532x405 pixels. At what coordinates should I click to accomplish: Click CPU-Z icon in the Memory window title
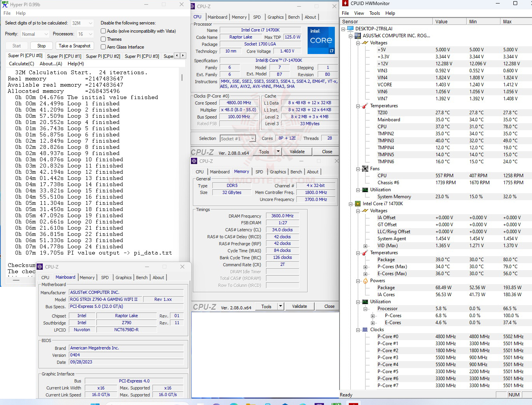point(194,161)
